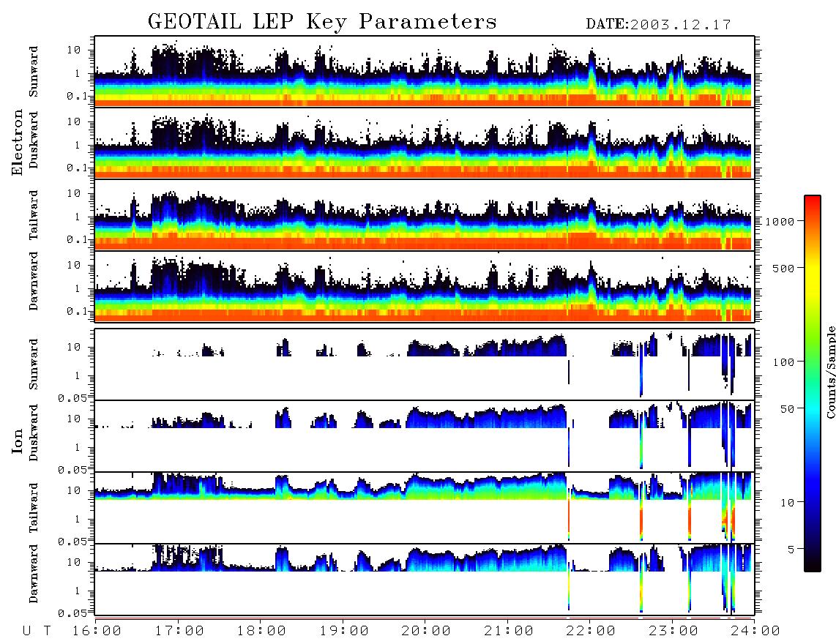Click inside the Electron Tailward spectrogram panel

[425, 215]
